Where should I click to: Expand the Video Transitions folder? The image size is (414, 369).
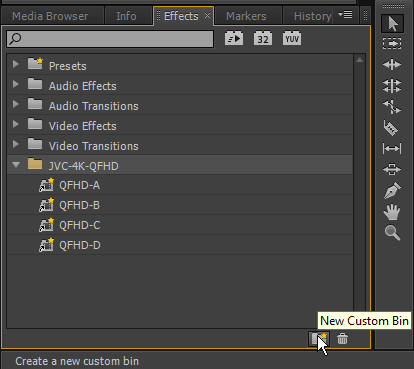15,144
